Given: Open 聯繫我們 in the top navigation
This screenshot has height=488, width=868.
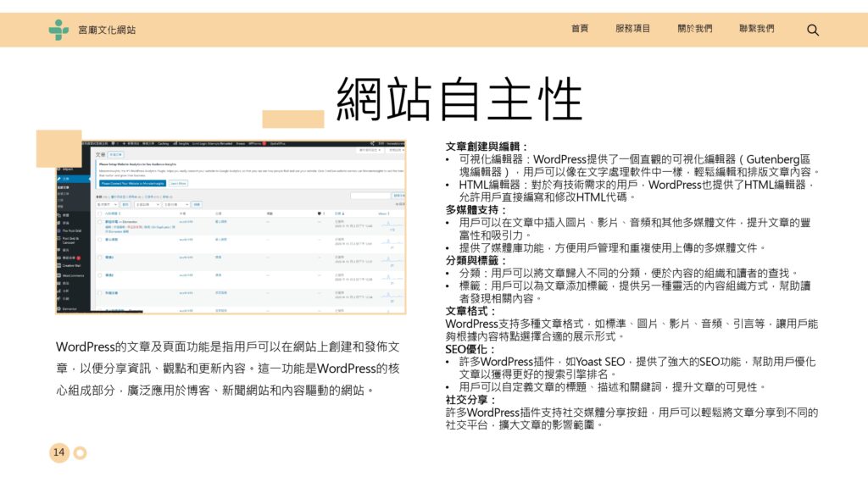Looking at the screenshot, I should pyautogui.click(x=756, y=29).
